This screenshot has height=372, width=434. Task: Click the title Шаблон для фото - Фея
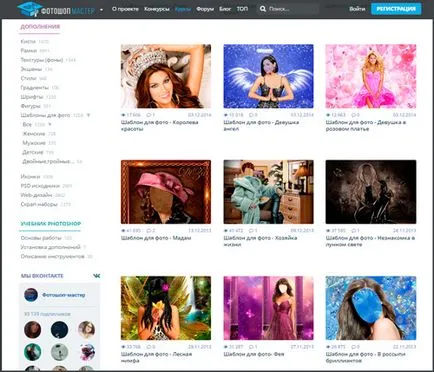point(254,354)
